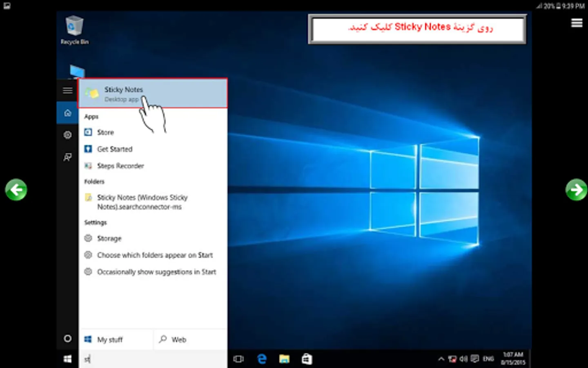Open the app's hamburger menu at top right
The height and width of the screenshot is (368, 588).
[x=577, y=23]
